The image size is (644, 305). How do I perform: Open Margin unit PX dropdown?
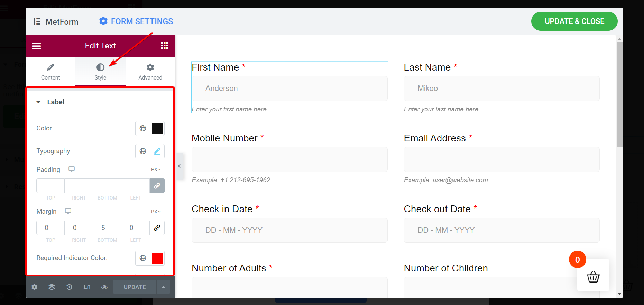coord(156,212)
